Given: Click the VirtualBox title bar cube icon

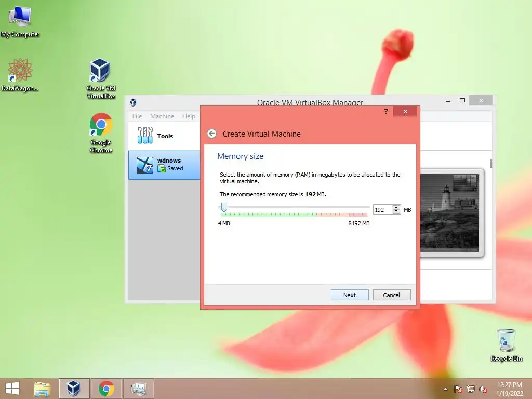Looking at the screenshot, I should pyautogui.click(x=133, y=102).
